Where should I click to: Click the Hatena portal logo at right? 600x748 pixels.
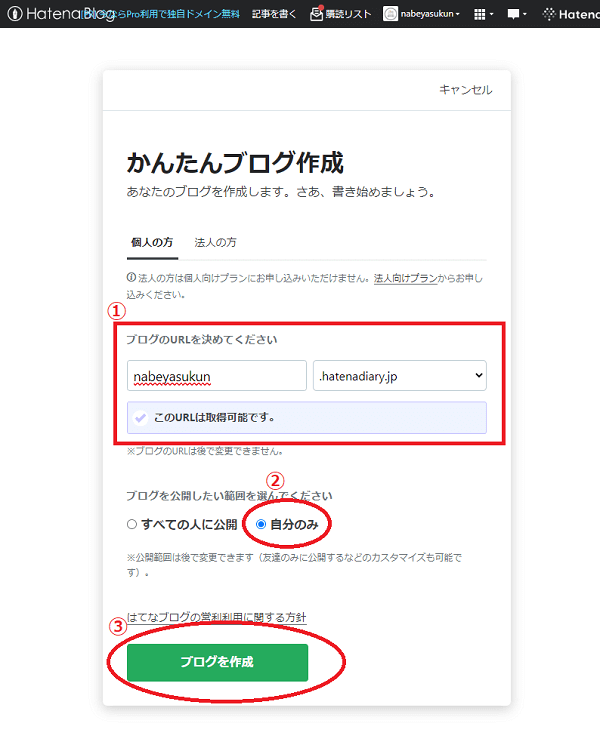(x=570, y=14)
